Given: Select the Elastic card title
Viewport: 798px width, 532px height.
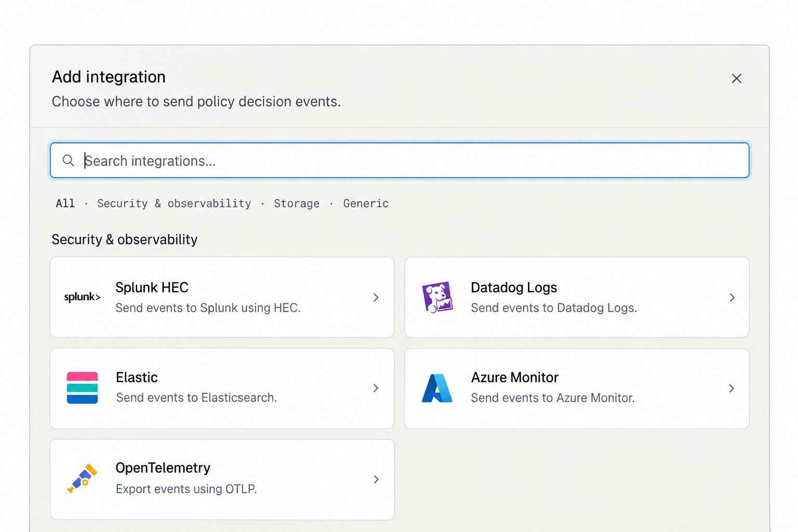Looking at the screenshot, I should point(137,377).
